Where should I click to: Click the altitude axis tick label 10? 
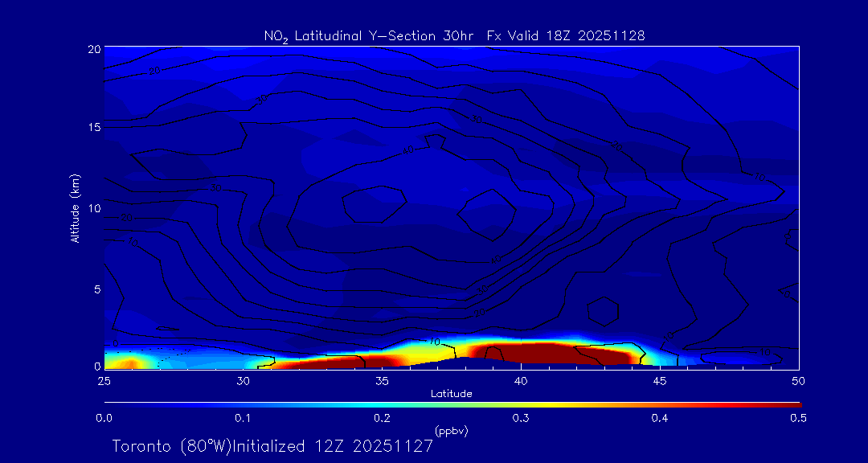(93, 208)
